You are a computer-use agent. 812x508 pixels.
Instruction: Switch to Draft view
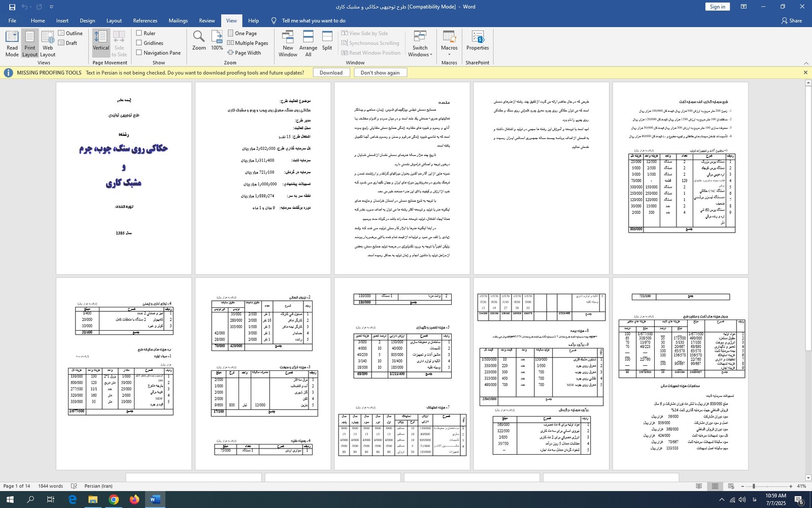pyautogui.click(x=67, y=43)
